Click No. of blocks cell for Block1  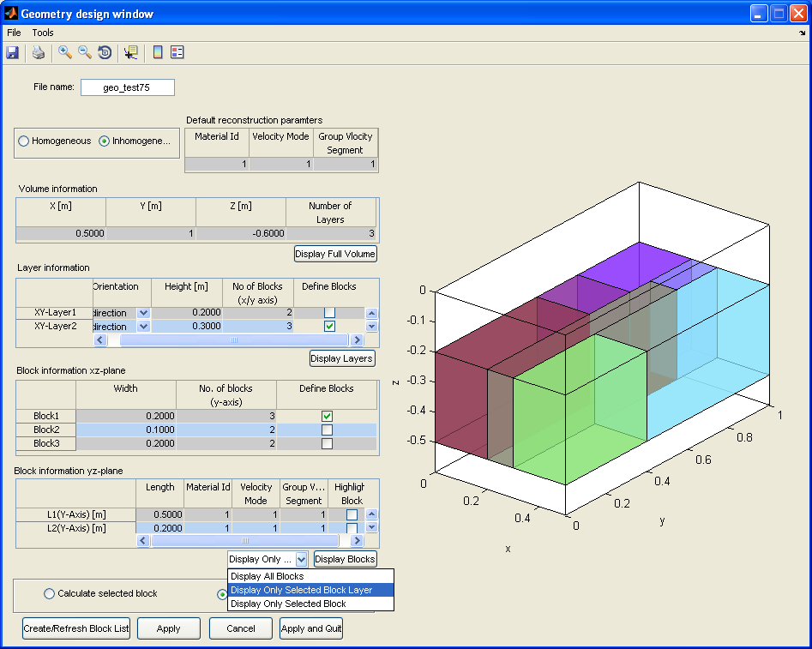click(x=226, y=416)
